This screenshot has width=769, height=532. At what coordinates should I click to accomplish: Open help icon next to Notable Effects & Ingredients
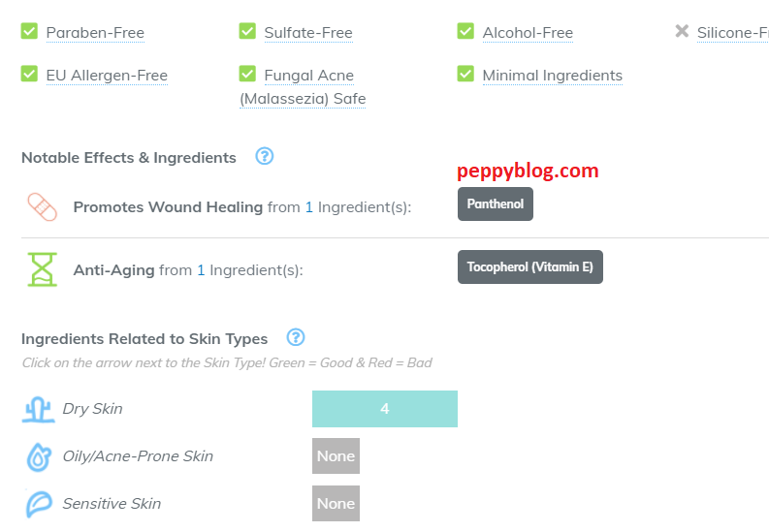click(x=265, y=156)
